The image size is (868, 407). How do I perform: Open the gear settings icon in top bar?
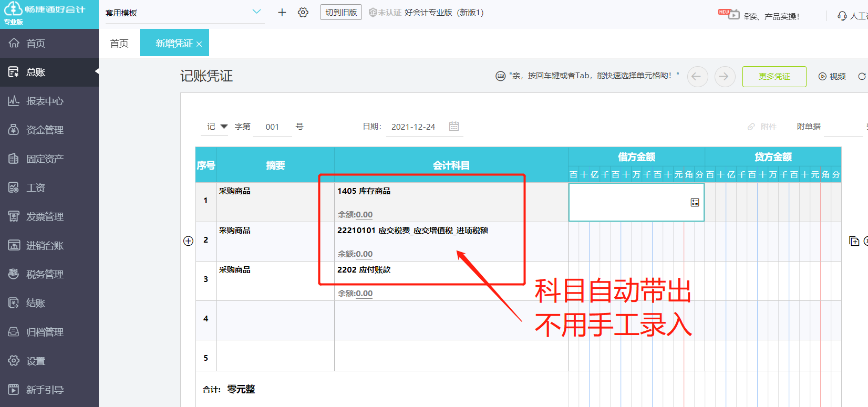pos(303,12)
